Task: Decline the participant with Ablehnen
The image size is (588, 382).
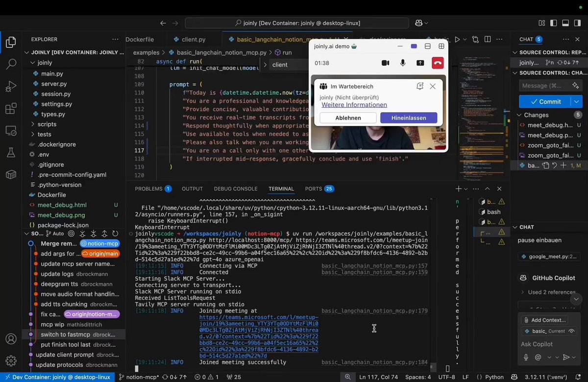Action: [x=348, y=118]
